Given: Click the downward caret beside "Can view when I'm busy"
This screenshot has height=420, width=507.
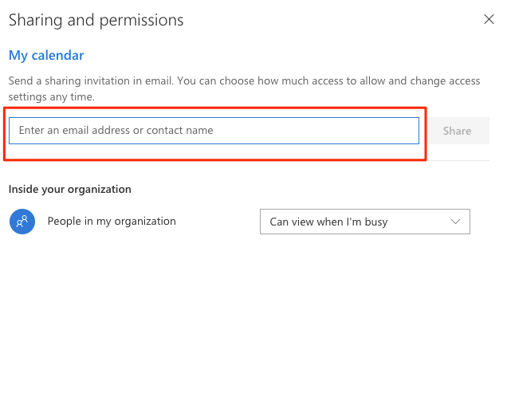Looking at the screenshot, I should 456,222.
